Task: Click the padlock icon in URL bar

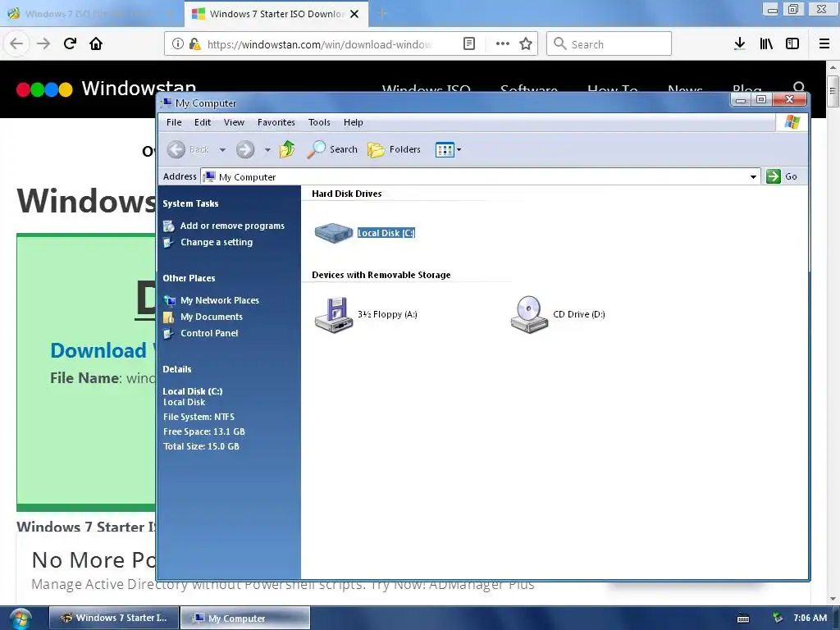Action: (195, 44)
